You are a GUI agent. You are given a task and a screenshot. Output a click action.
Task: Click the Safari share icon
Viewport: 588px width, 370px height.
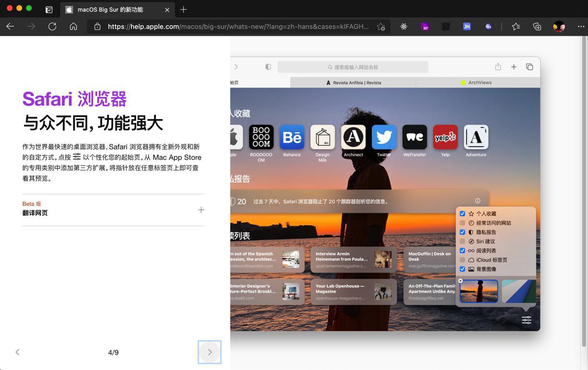point(498,67)
